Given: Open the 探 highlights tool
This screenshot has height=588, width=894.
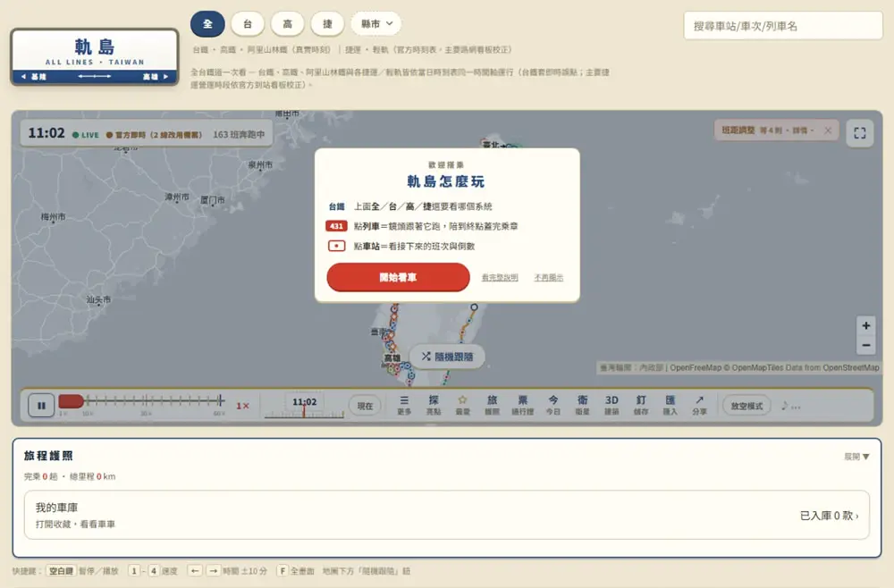Looking at the screenshot, I should [434, 405].
